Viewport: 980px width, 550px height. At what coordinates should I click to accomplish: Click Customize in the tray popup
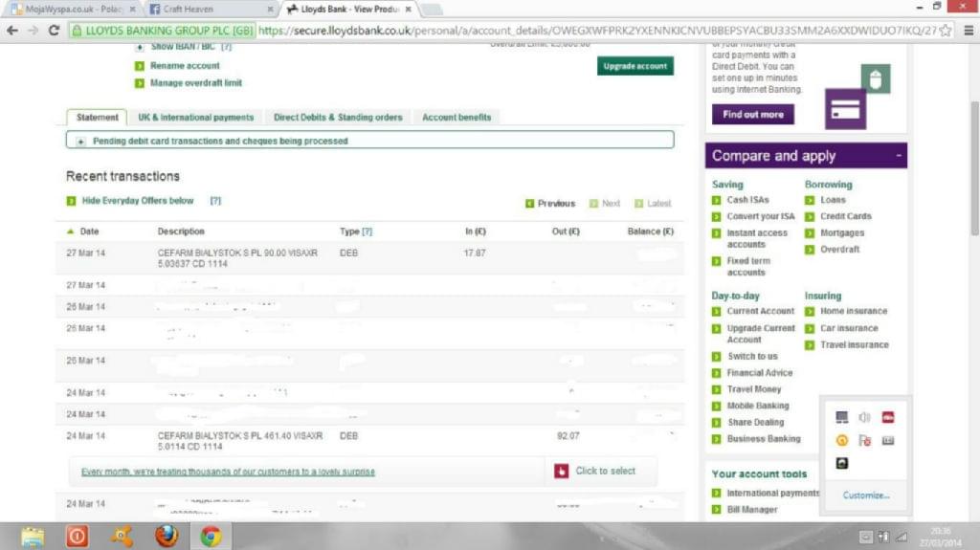(865, 495)
